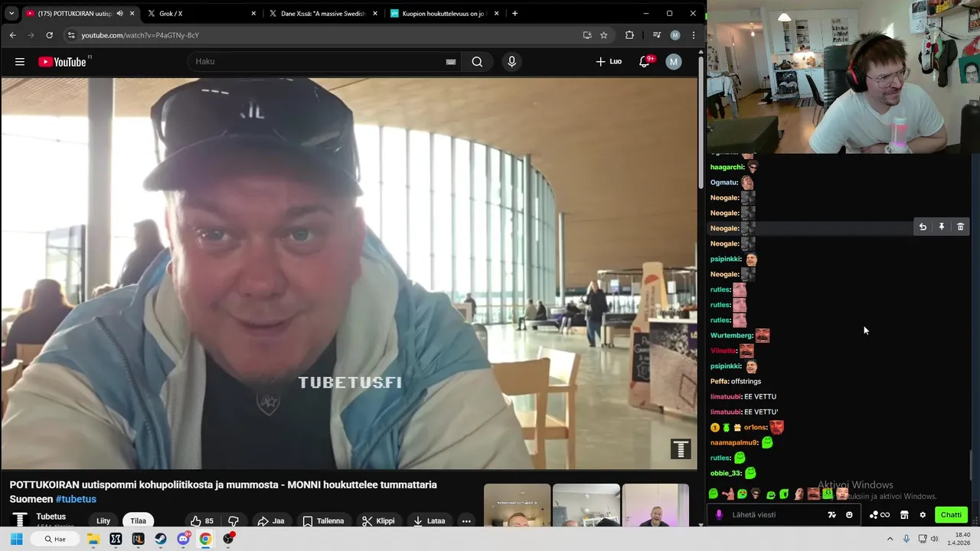Open the Tubetus channel name
The width and height of the screenshot is (980, 551).
pyautogui.click(x=51, y=517)
